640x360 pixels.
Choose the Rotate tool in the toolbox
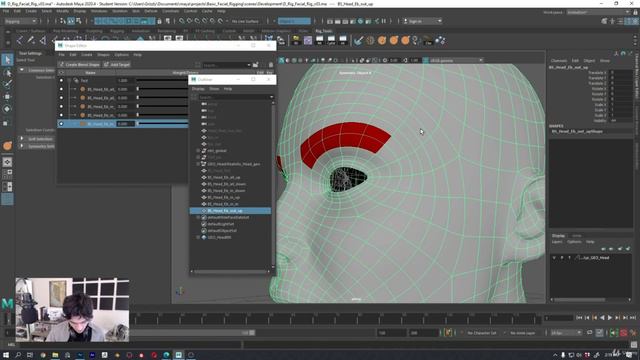[7, 109]
